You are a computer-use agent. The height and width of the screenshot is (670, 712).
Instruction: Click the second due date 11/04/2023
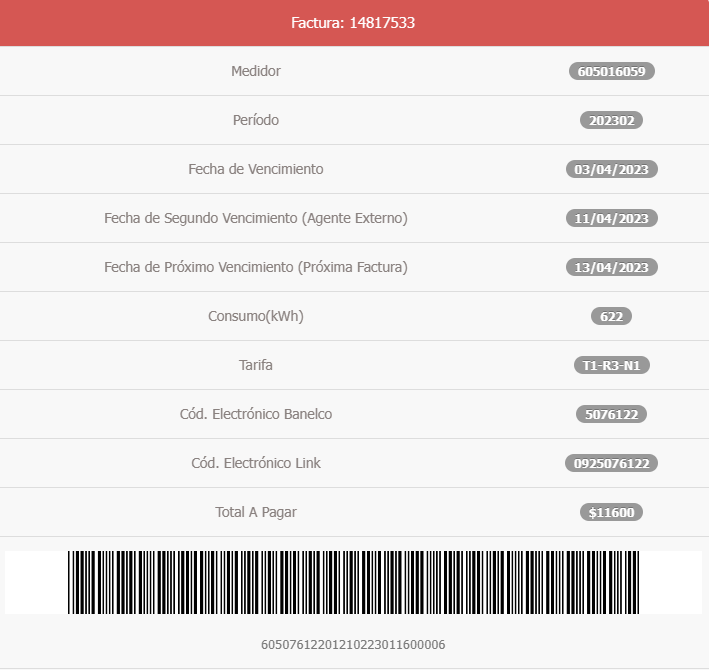[612, 218]
